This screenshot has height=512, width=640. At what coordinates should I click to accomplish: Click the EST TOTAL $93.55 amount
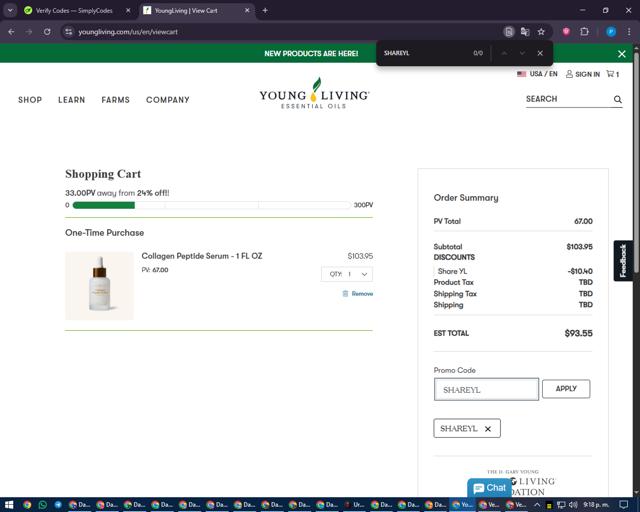coord(578,333)
